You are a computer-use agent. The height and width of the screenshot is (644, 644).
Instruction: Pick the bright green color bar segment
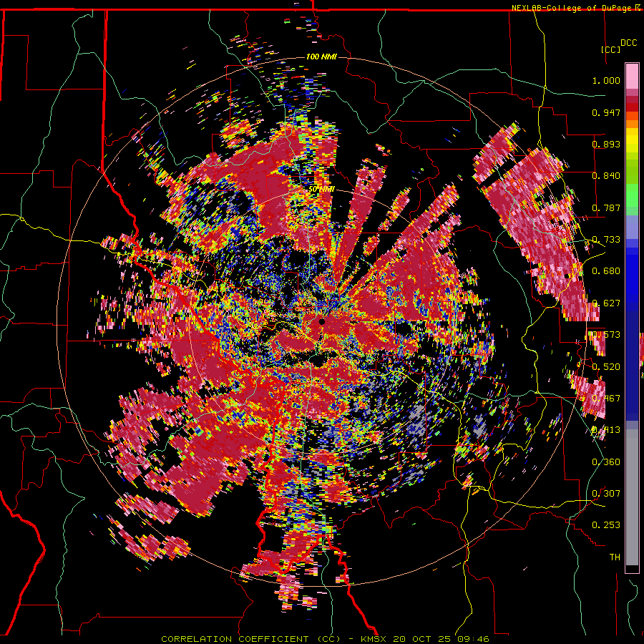[x=632, y=195]
